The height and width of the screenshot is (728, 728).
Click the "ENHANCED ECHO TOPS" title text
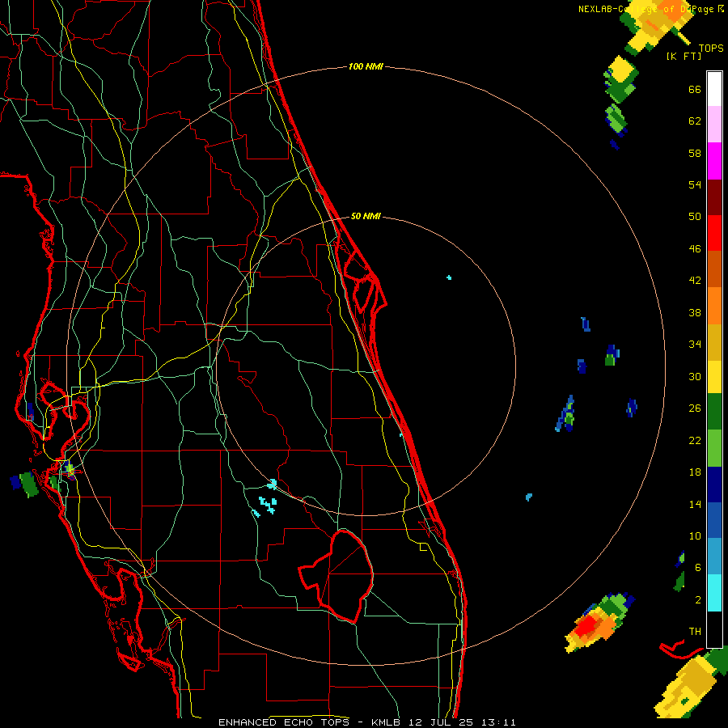tap(284, 722)
